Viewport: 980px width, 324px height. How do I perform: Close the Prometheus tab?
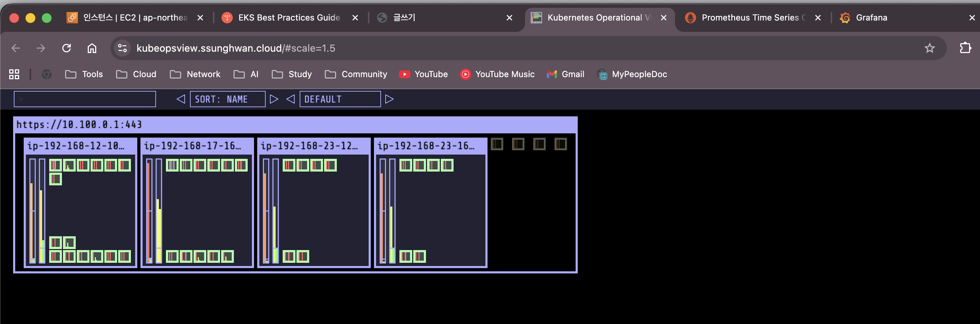click(818, 18)
